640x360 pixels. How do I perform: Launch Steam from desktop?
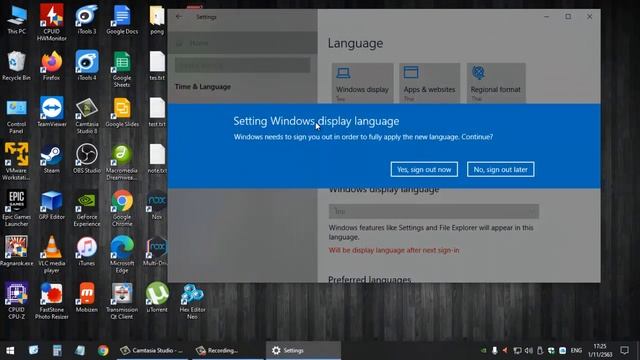(51, 159)
